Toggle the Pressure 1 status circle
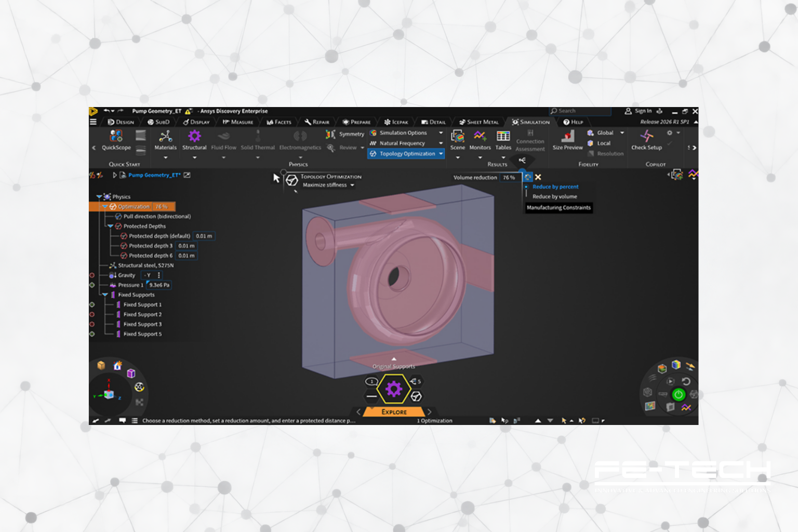This screenshot has height=532, width=798. click(92, 285)
